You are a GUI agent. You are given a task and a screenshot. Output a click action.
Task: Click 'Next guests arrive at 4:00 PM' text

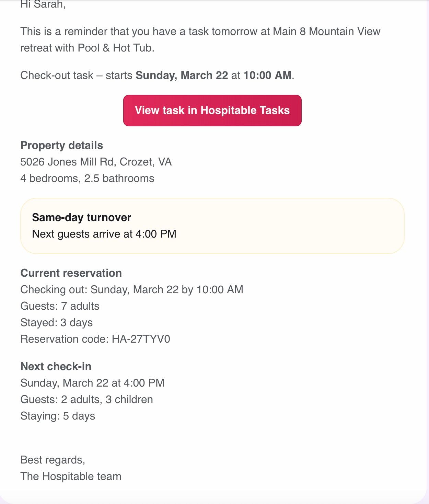[104, 234]
